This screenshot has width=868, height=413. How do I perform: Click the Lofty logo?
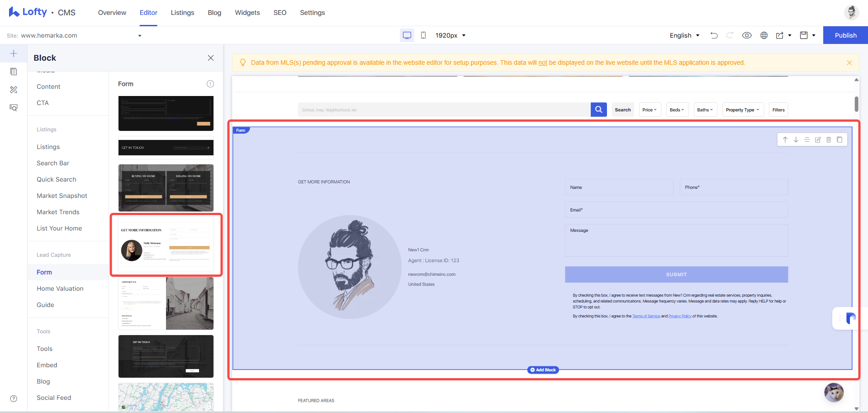click(28, 12)
